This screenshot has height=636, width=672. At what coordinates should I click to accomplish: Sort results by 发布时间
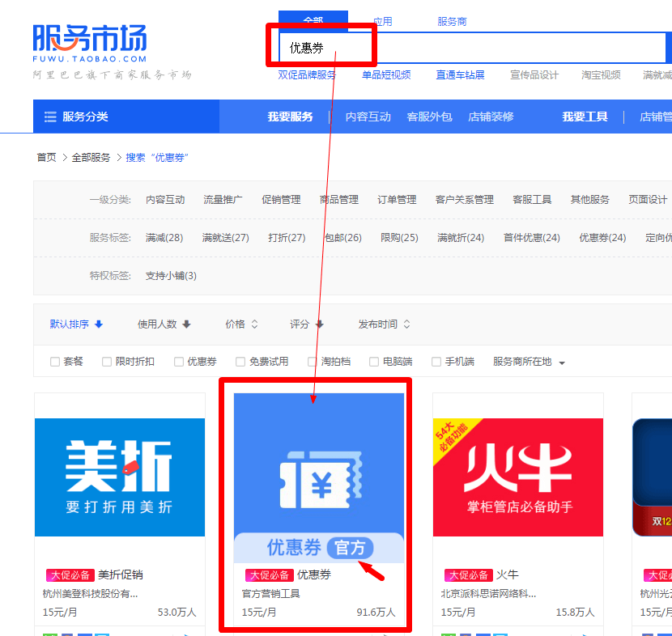[384, 324]
